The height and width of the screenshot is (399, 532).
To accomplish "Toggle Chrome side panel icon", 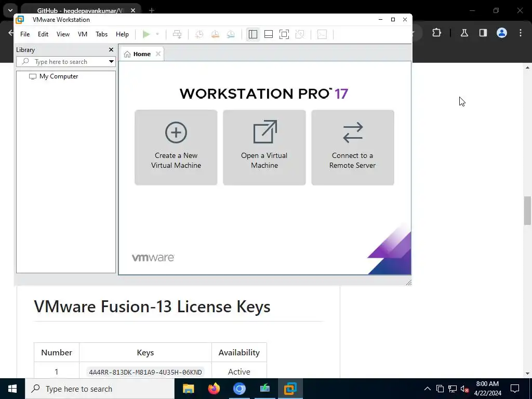I will click(483, 33).
